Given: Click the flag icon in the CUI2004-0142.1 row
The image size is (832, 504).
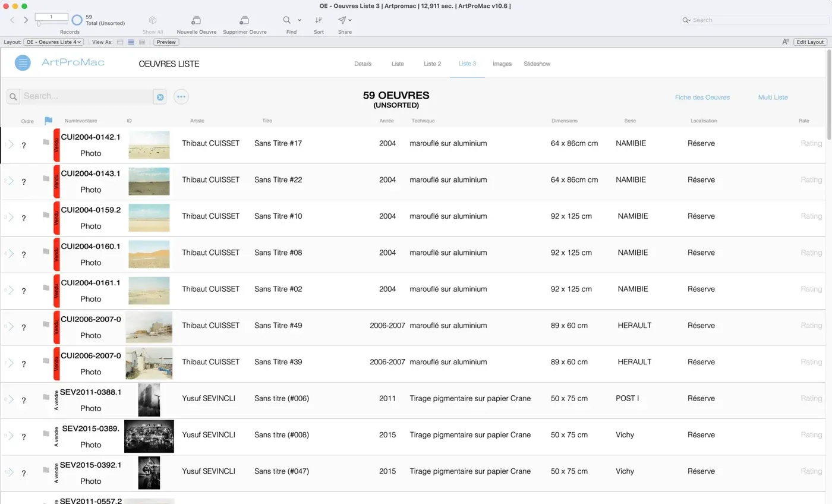Looking at the screenshot, I should point(46,142).
